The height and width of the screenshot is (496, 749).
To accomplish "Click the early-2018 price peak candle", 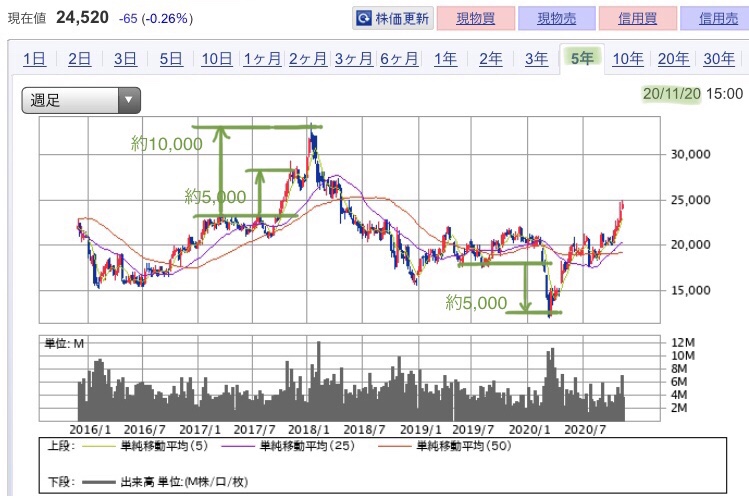I will [312, 139].
